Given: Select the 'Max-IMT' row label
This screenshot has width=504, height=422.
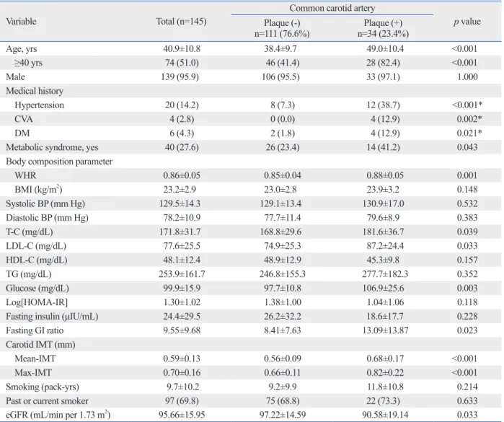Looking at the screenshot, I should tap(33, 373).
